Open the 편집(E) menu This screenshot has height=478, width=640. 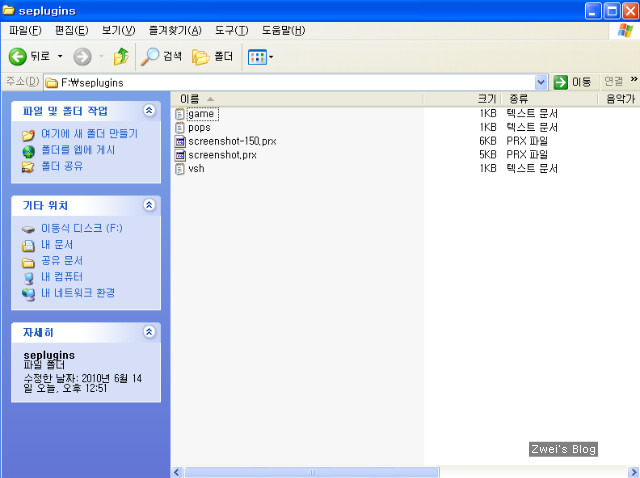[71, 31]
